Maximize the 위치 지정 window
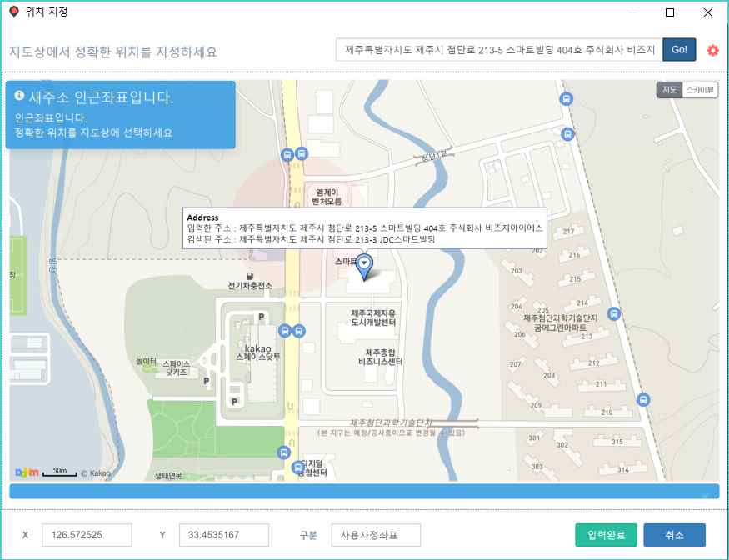 tap(670, 12)
